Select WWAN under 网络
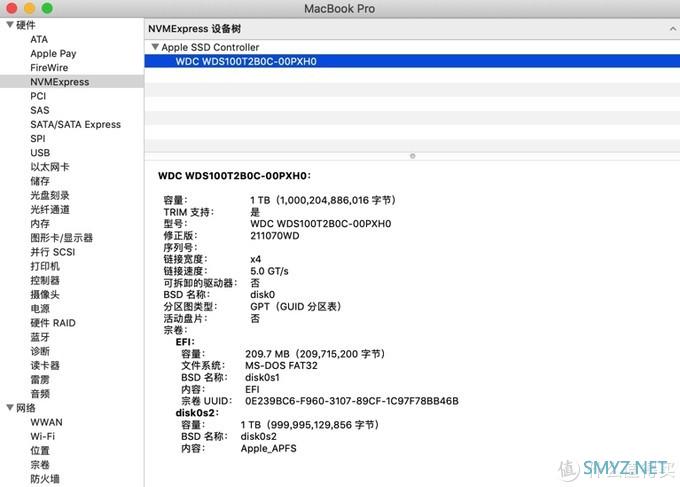The width and height of the screenshot is (680, 487). coord(46,422)
